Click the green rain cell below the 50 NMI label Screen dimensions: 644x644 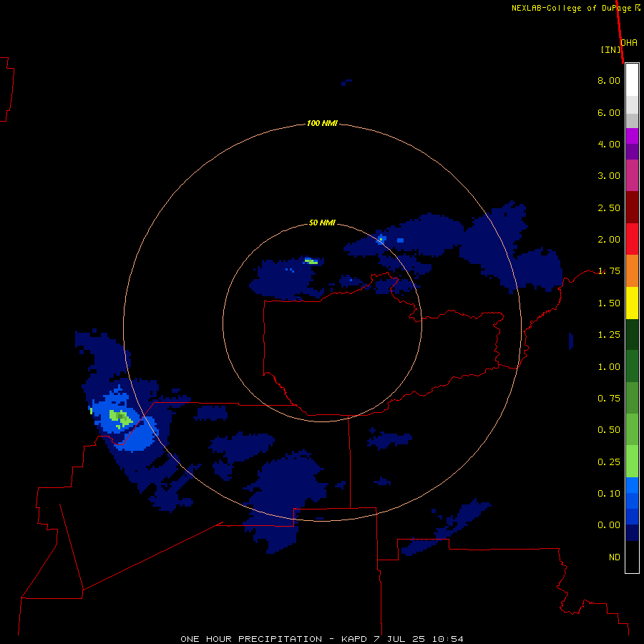click(311, 261)
